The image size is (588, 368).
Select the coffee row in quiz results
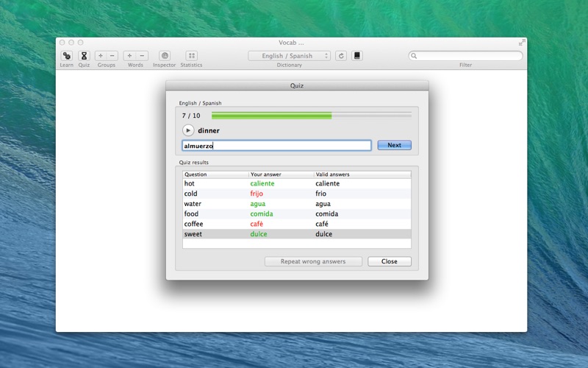[297, 224]
